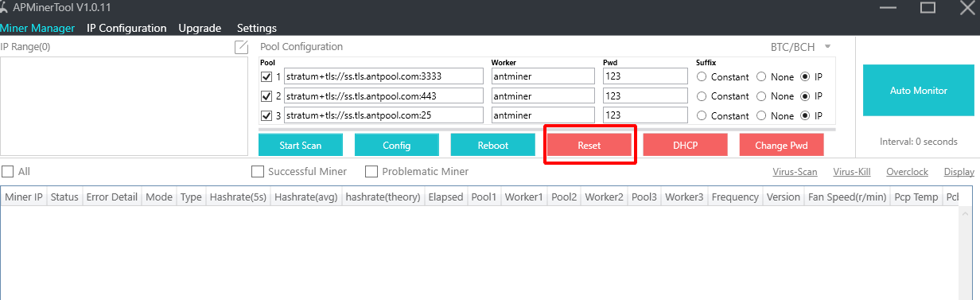Enable the Problematic Miner filter

[371, 171]
